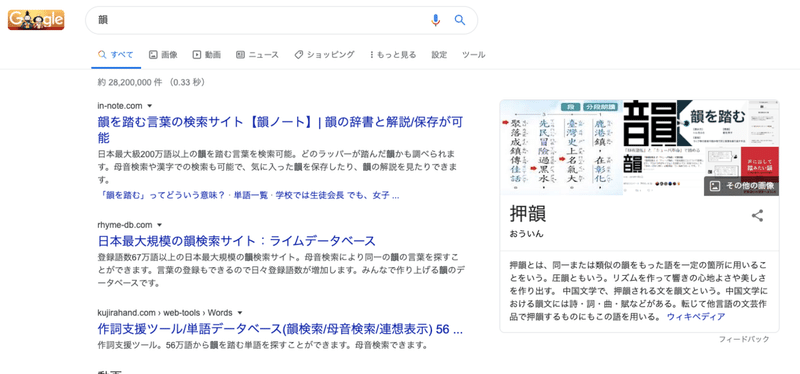
Task: Open red 声に出して踏みたい韻 thumbnail
Action: pos(760,161)
